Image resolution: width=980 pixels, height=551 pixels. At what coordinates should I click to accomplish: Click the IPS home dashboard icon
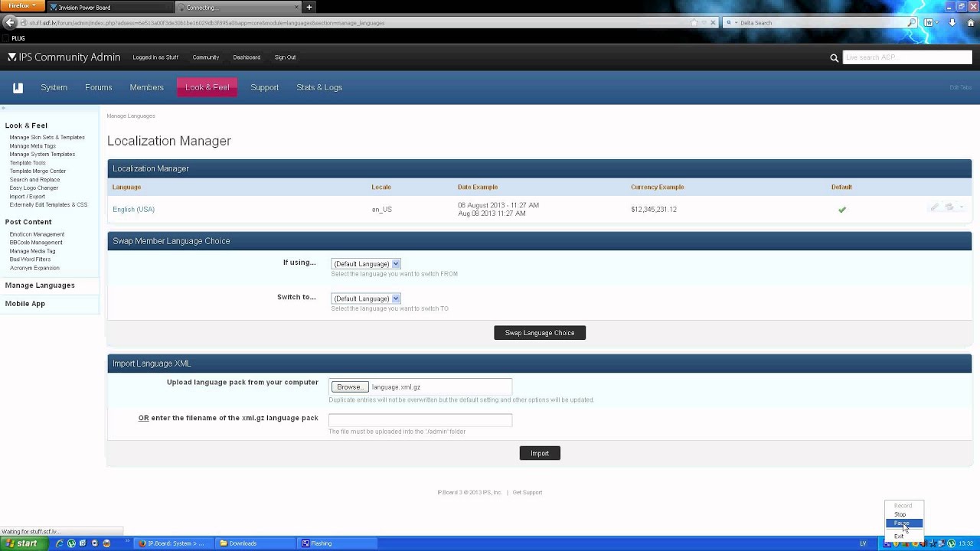(x=18, y=88)
